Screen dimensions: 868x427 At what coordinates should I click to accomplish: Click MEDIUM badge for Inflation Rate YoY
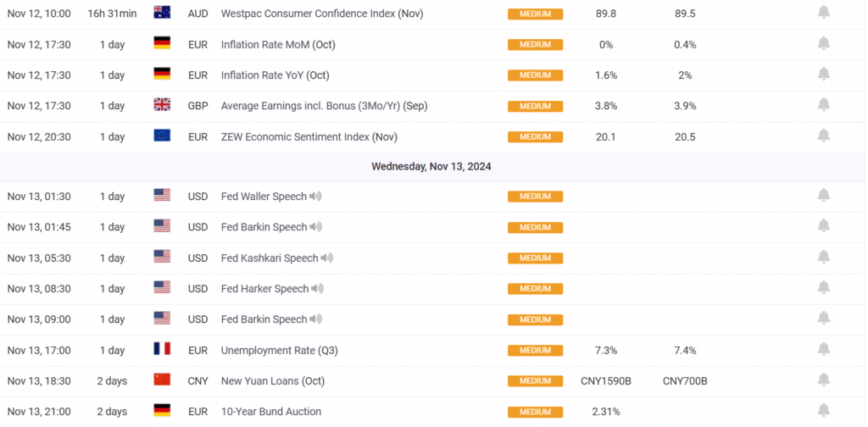535,75
